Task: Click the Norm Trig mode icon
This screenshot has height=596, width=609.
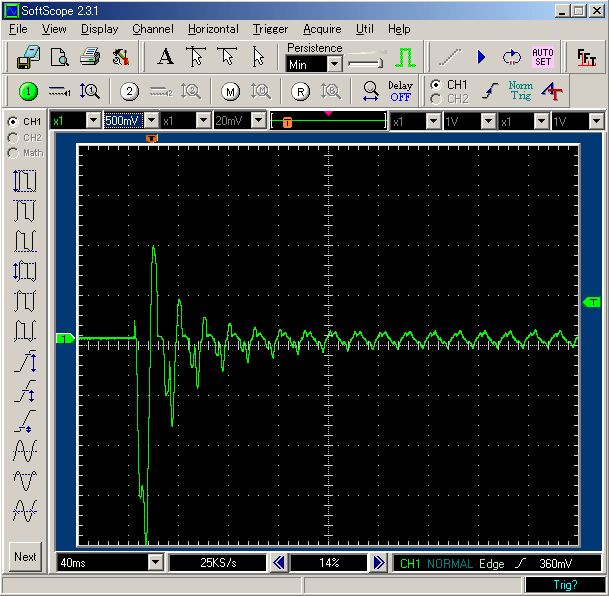Action: coord(520,91)
